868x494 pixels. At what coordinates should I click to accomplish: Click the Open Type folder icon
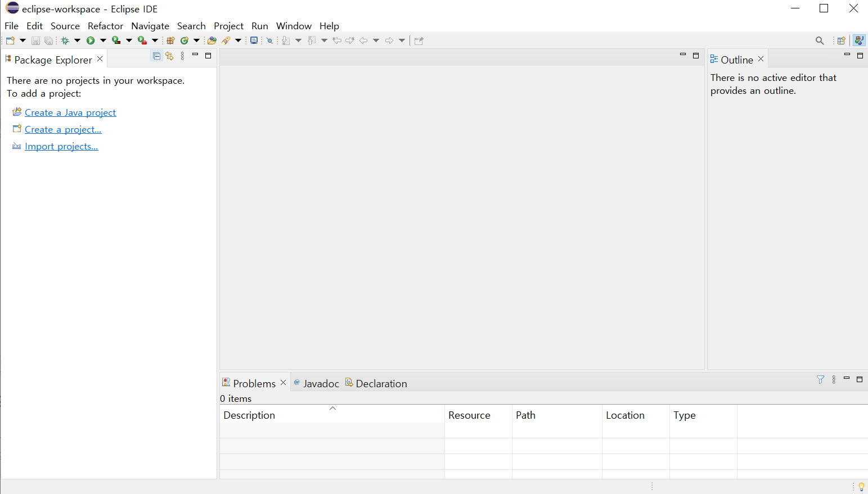(212, 40)
